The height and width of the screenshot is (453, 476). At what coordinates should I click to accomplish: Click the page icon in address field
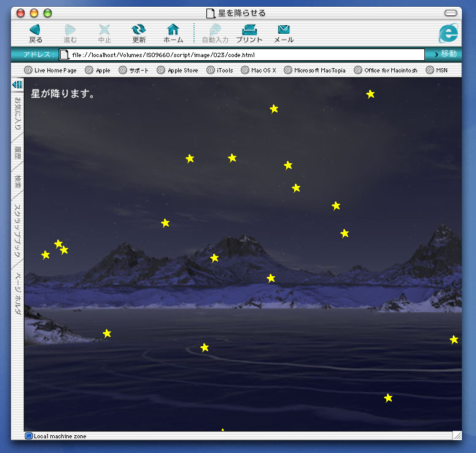pos(64,55)
